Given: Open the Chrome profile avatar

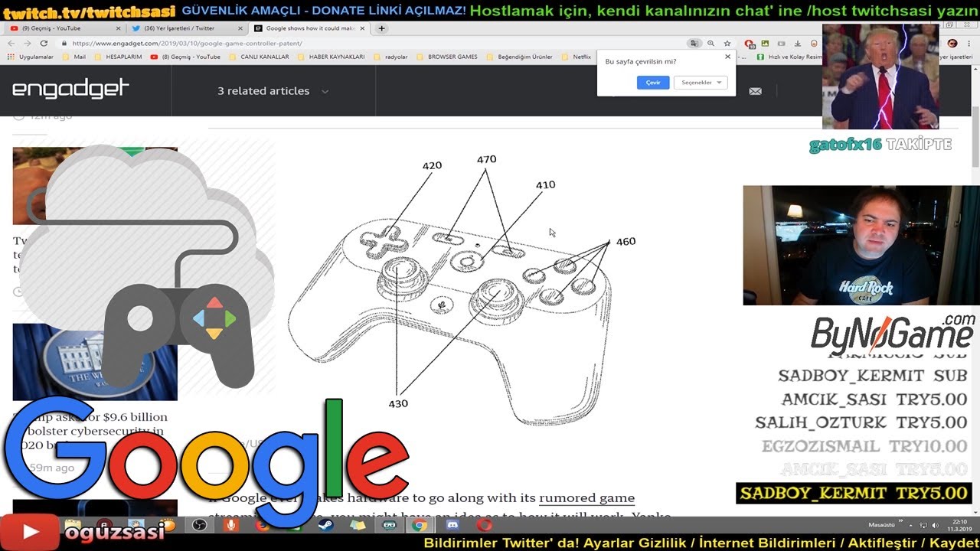Looking at the screenshot, I should (952, 44).
